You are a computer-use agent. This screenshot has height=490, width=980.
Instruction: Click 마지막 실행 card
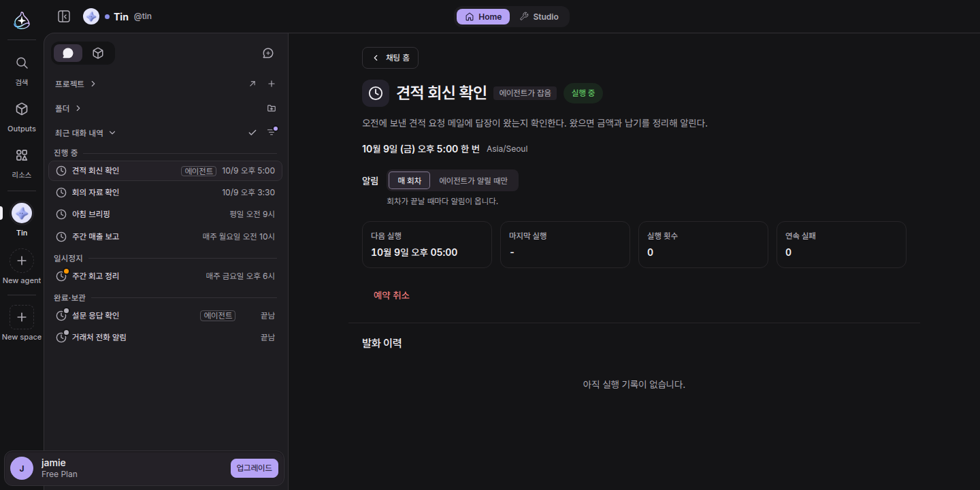[565, 244]
